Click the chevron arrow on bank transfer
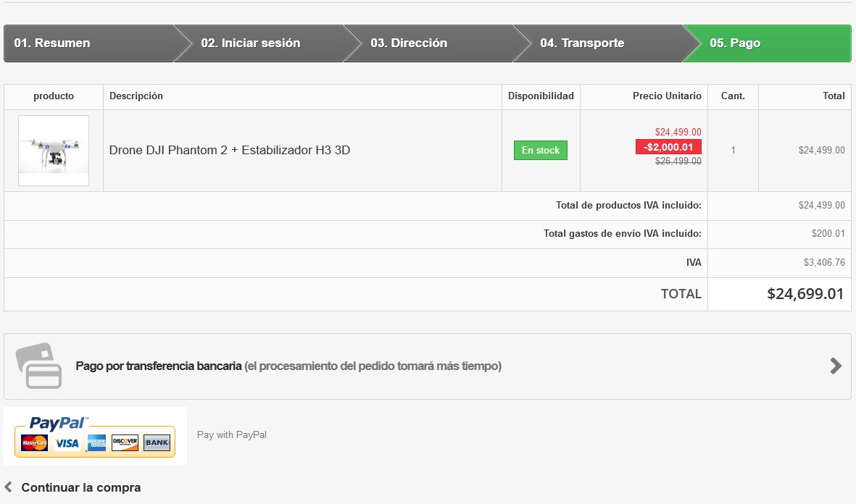The image size is (856, 504). [x=835, y=366]
